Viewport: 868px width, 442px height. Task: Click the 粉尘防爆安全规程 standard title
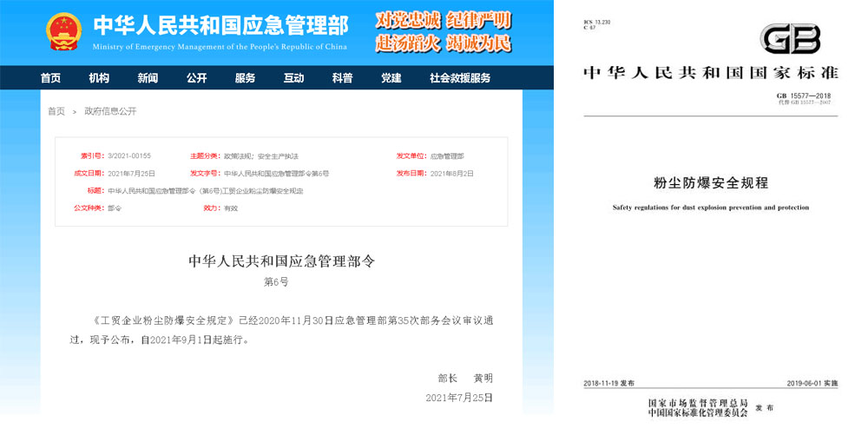[x=710, y=183]
